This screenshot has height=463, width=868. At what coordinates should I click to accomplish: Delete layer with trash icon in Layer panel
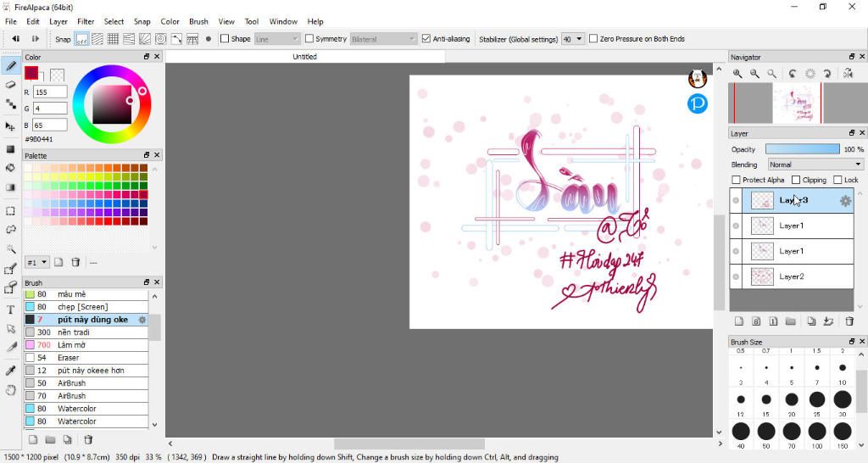pyautogui.click(x=849, y=321)
